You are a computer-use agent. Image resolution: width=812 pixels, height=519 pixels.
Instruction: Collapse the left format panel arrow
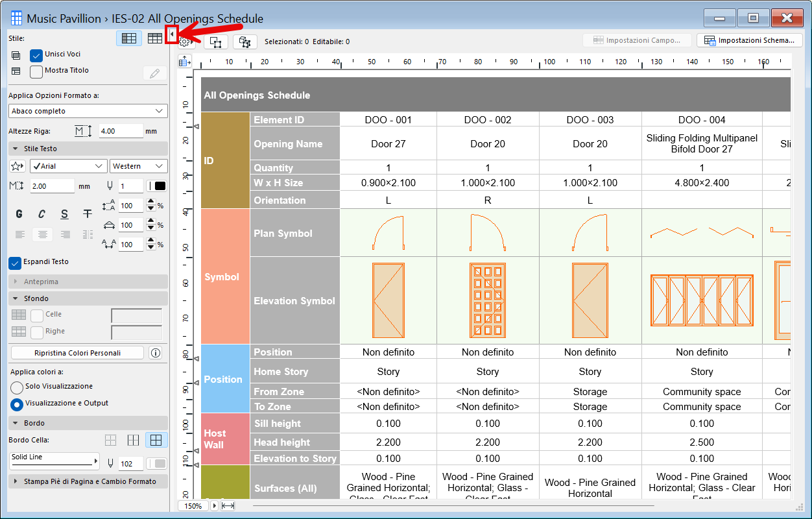coord(171,34)
